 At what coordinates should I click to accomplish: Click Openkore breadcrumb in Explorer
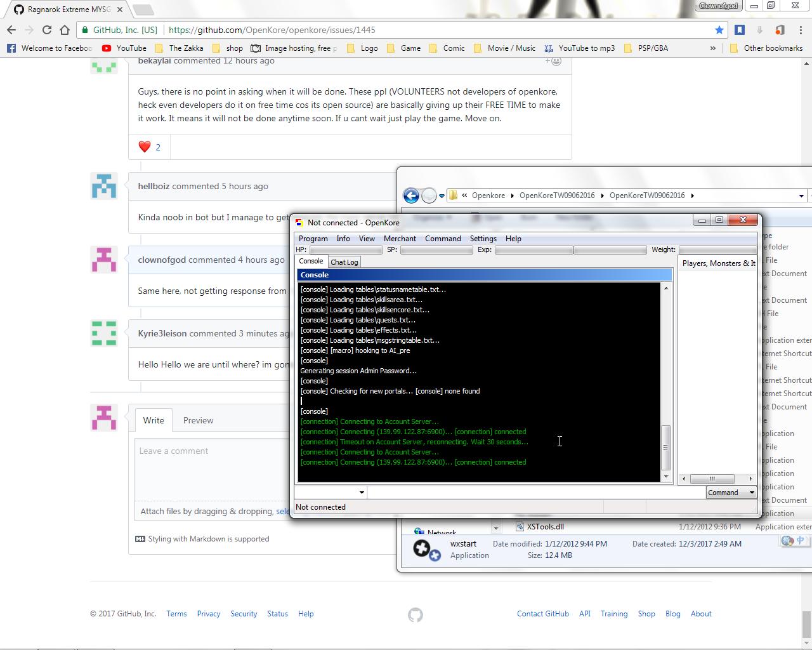488,196
